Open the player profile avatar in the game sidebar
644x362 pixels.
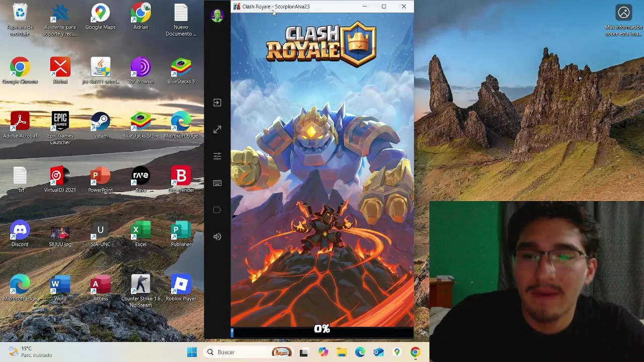click(217, 16)
